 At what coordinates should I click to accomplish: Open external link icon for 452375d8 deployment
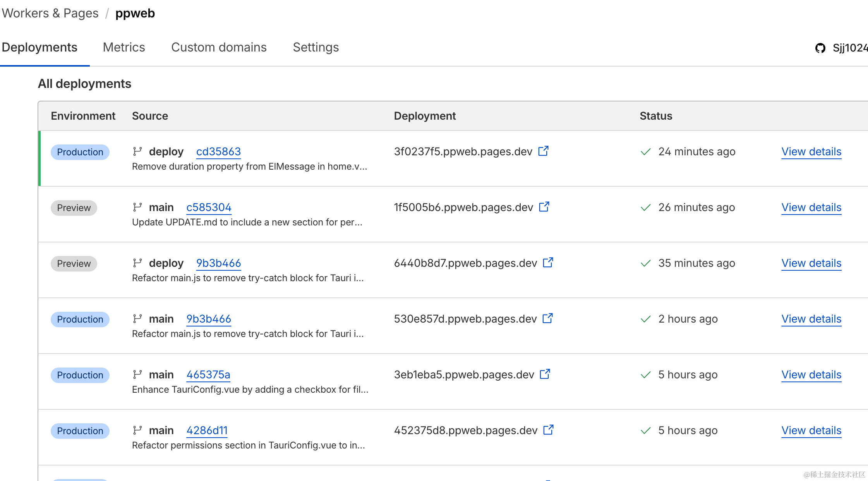click(548, 430)
